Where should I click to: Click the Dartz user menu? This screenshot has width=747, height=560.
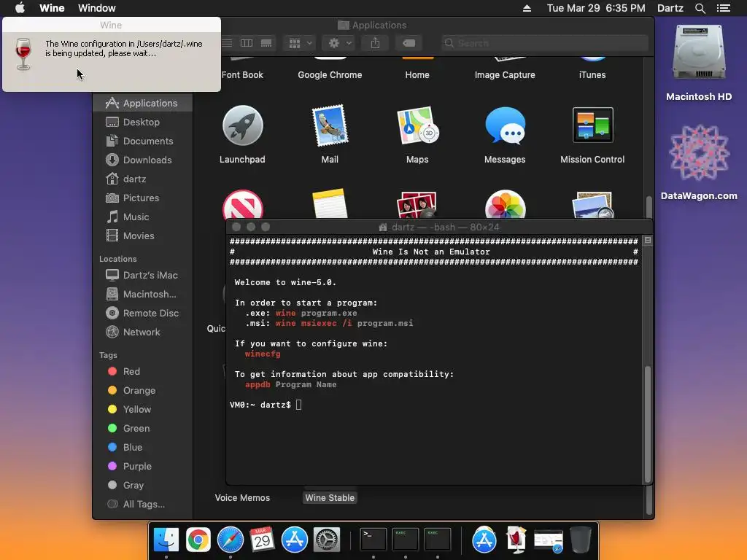pos(670,8)
